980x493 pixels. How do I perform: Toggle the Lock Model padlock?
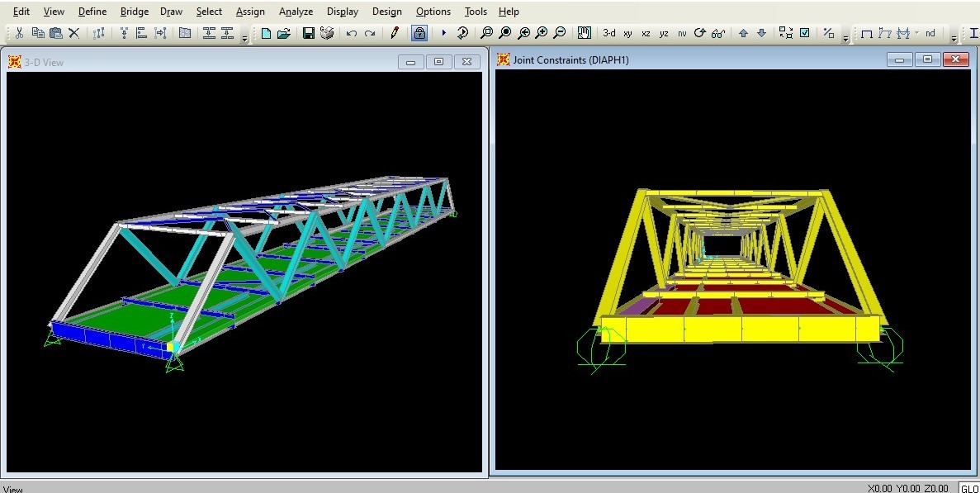click(x=419, y=33)
